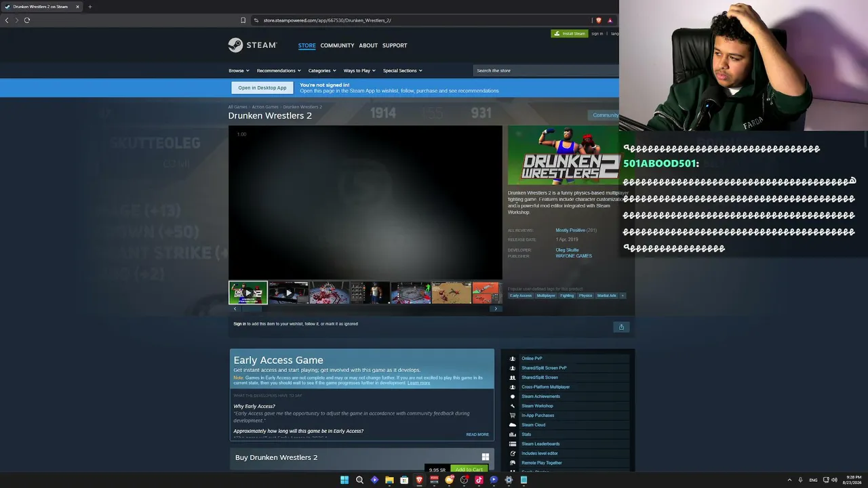
Task: Open Windows Search from the taskbar
Action: click(359, 480)
